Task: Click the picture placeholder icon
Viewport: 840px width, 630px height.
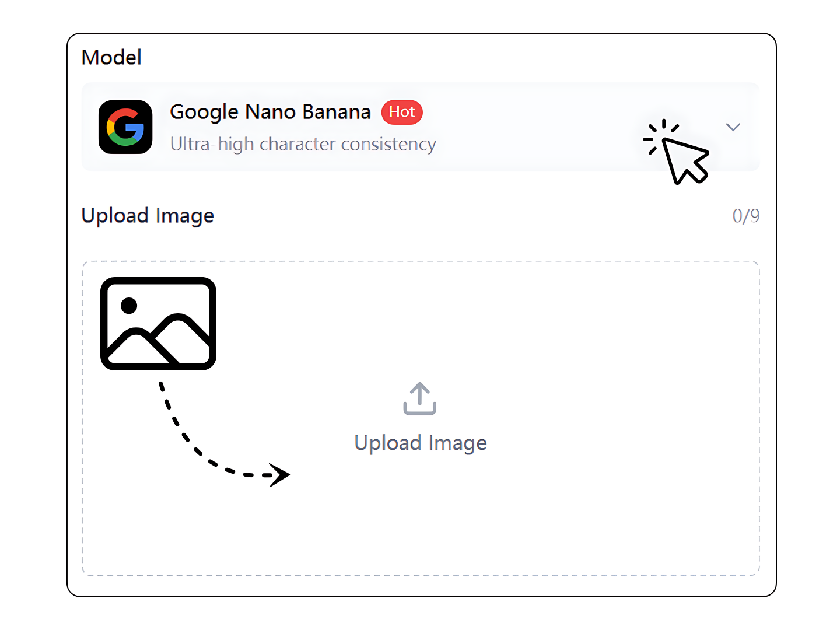Action: (x=158, y=324)
